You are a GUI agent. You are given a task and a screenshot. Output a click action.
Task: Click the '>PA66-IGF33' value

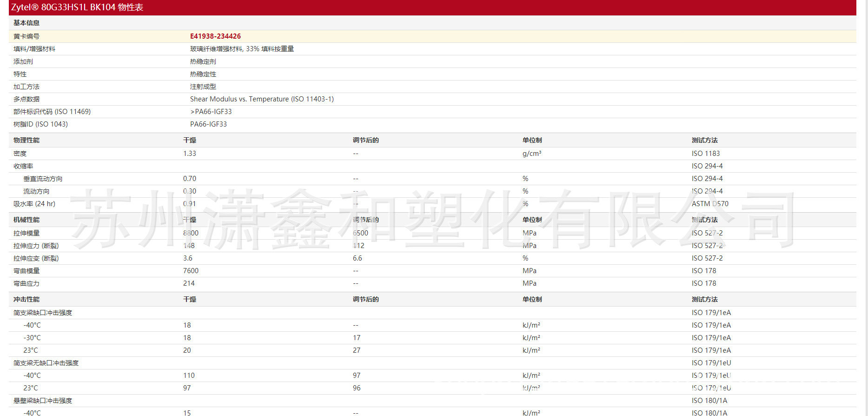tap(211, 112)
